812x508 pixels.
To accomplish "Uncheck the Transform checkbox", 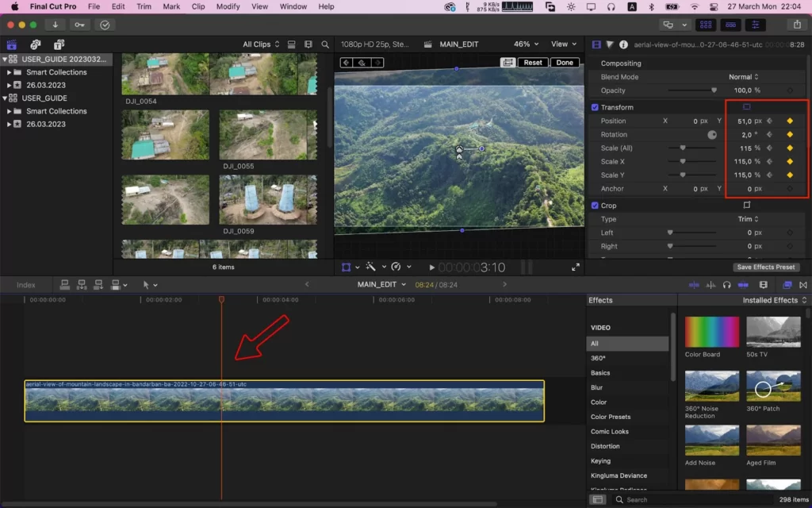I will (595, 107).
